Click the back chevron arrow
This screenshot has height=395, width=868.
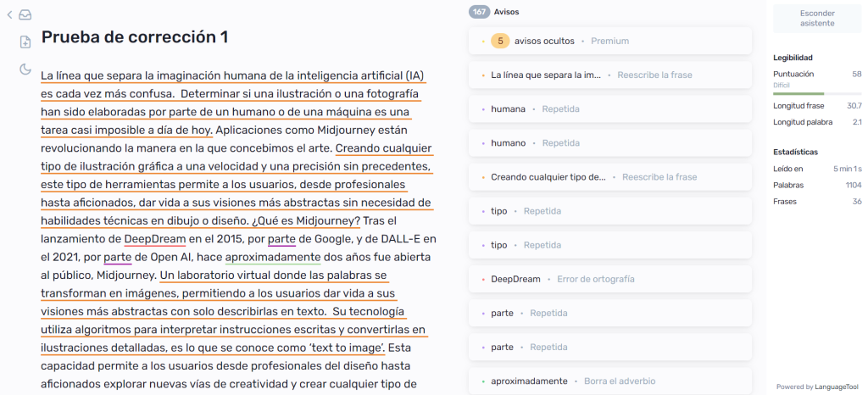(10, 14)
